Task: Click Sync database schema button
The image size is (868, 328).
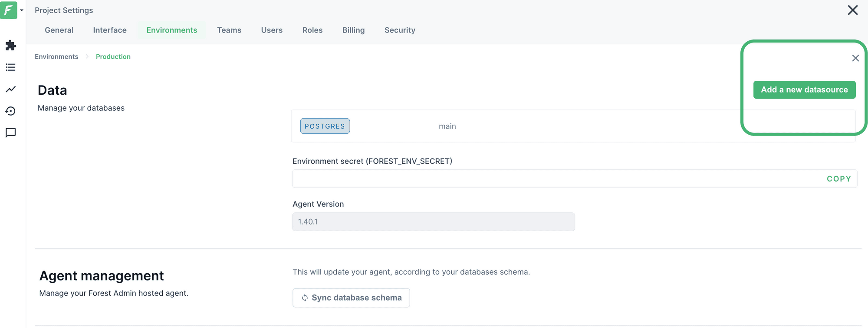Action: pos(351,298)
